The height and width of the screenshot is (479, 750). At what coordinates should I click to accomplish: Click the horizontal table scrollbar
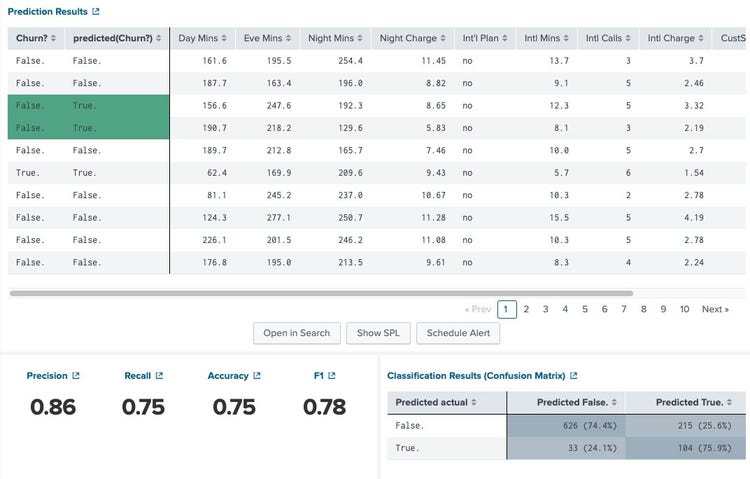(320, 293)
